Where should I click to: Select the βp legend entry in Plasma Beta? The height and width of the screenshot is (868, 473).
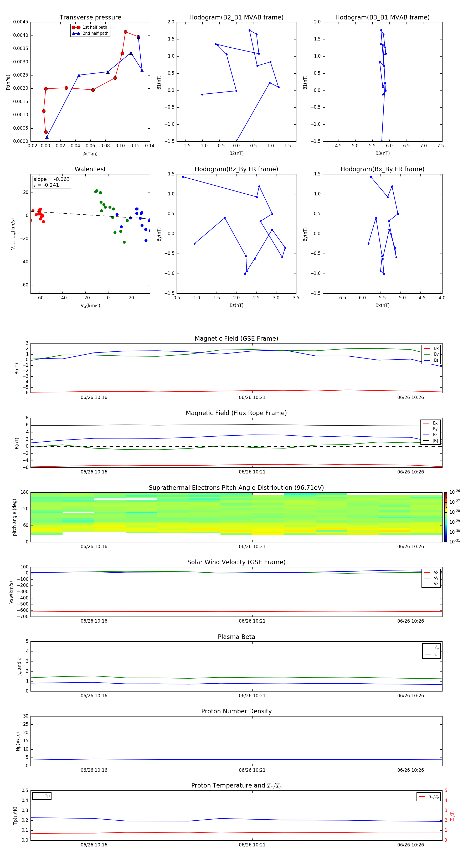click(x=431, y=647)
